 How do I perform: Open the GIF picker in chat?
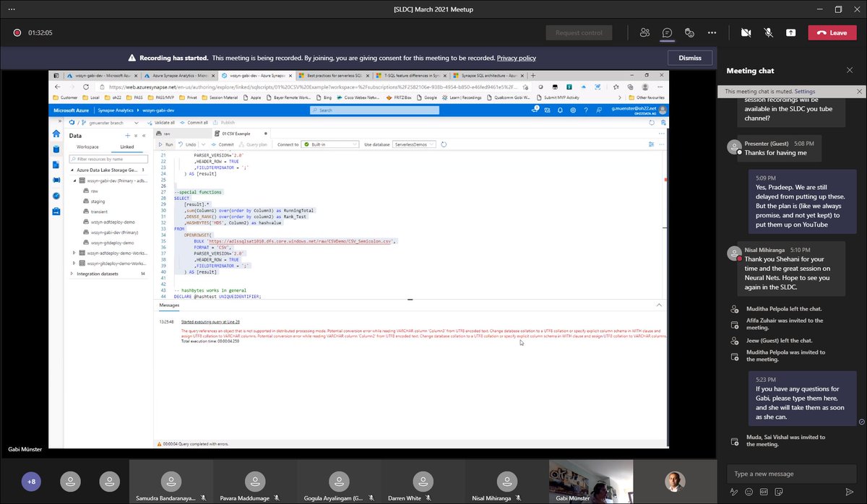point(764,492)
